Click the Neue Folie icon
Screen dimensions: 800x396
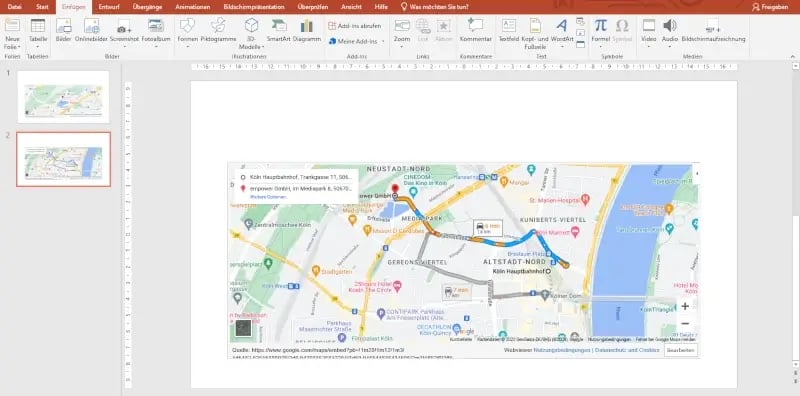tap(12, 26)
